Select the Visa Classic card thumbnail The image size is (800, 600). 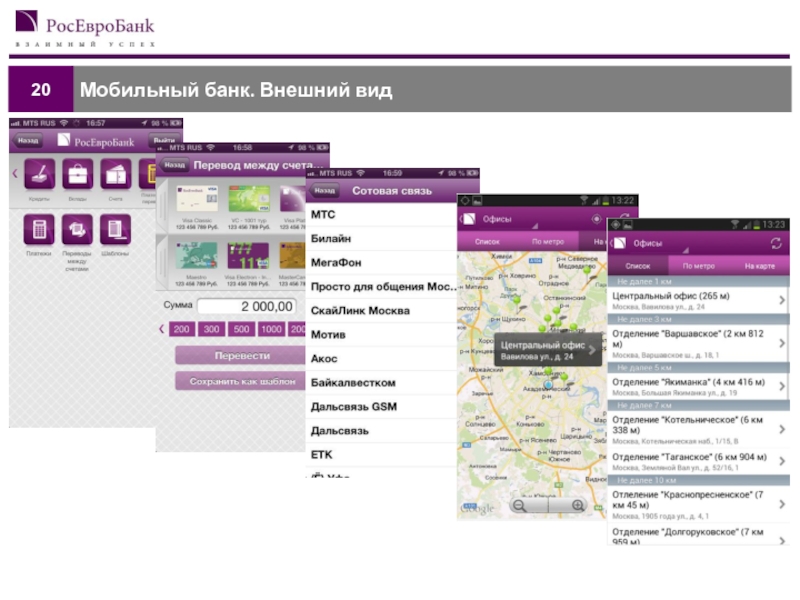196,199
